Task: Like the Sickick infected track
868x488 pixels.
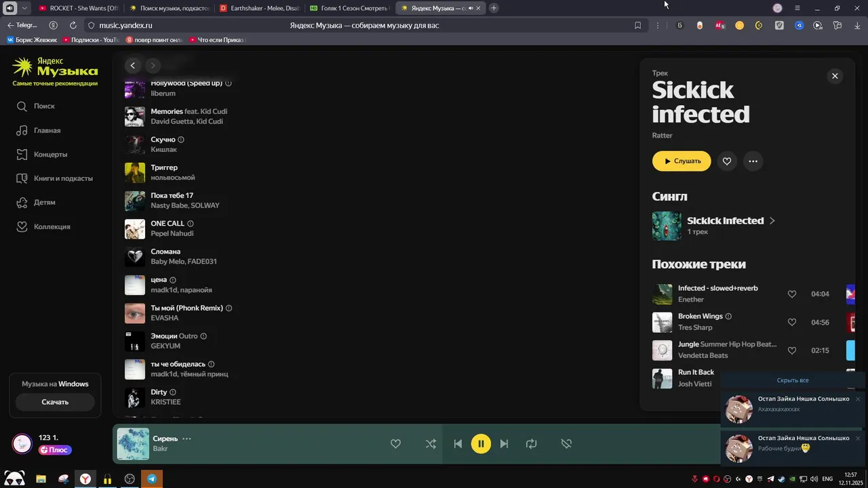Action: 727,161
